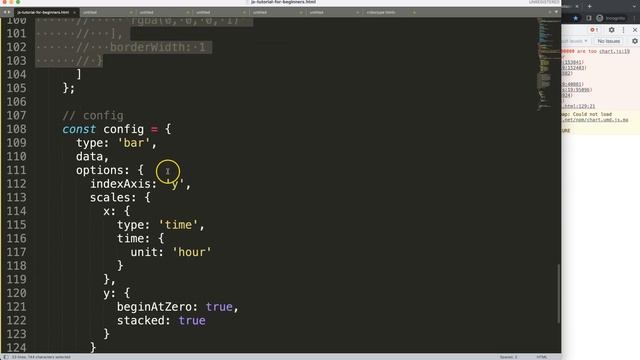The width and height of the screenshot is (640, 360).
Task: Open console settings gear icon
Action: coord(635,41)
